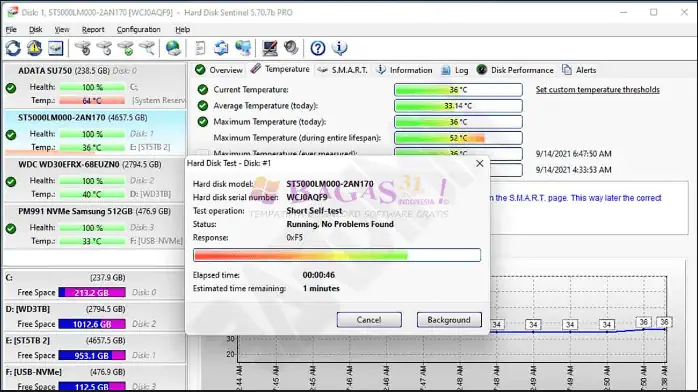Screen dimensions: 698x392
Task: Open Set custom temperature thresholds link
Action: click(x=597, y=89)
